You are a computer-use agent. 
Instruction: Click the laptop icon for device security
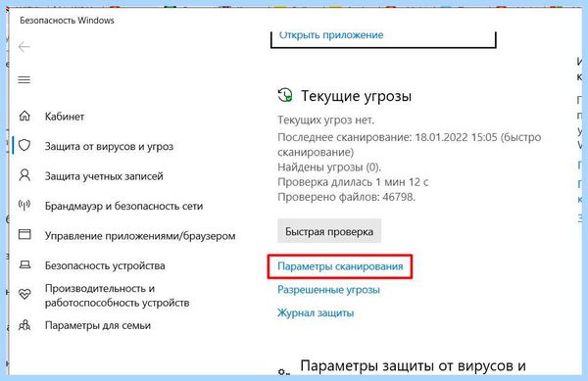click(x=24, y=264)
